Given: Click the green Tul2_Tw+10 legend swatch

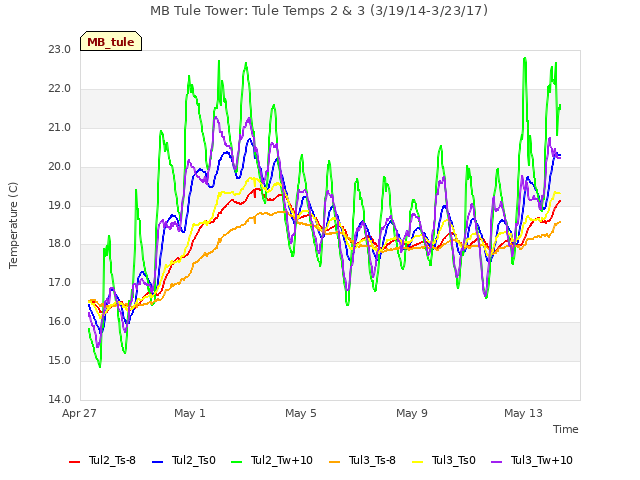Looking at the screenshot, I should coord(236,462).
